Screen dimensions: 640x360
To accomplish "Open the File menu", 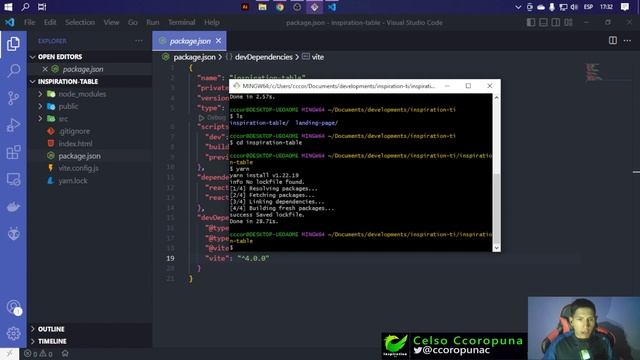I will 29,22.
